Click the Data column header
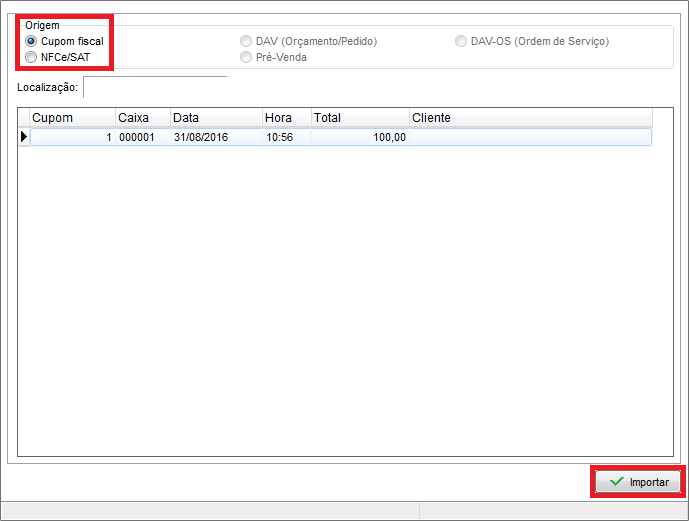This screenshot has height=521, width=689. coord(216,118)
